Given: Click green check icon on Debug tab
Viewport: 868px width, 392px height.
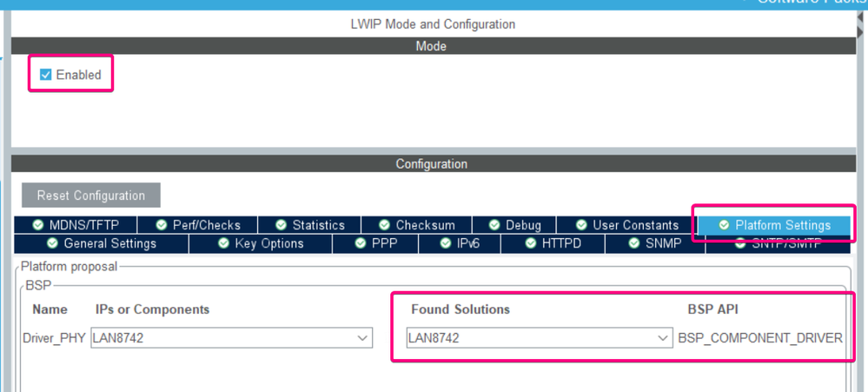Looking at the screenshot, I should click(x=494, y=225).
